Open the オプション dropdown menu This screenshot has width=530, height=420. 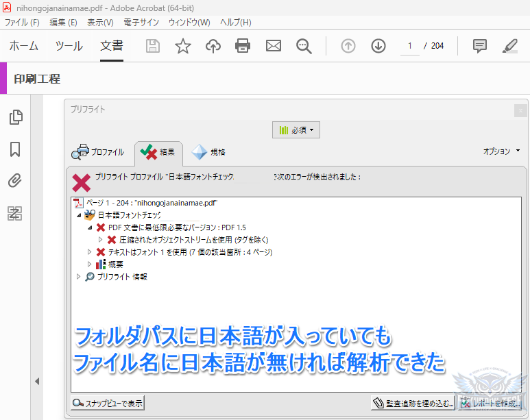(x=502, y=151)
